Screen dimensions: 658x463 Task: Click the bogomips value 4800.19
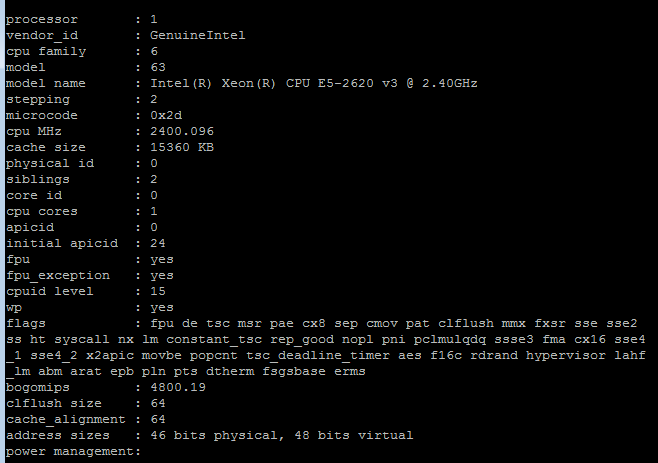[178, 387]
